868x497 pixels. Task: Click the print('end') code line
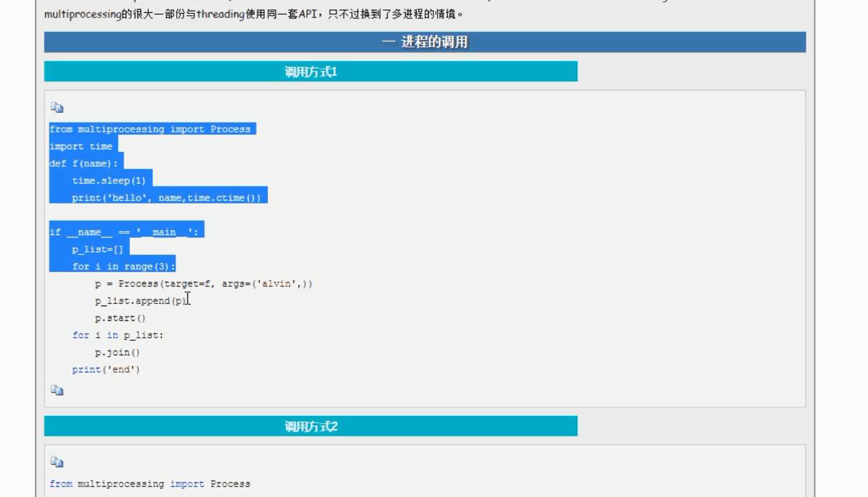pyautogui.click(x=106, y=370)
